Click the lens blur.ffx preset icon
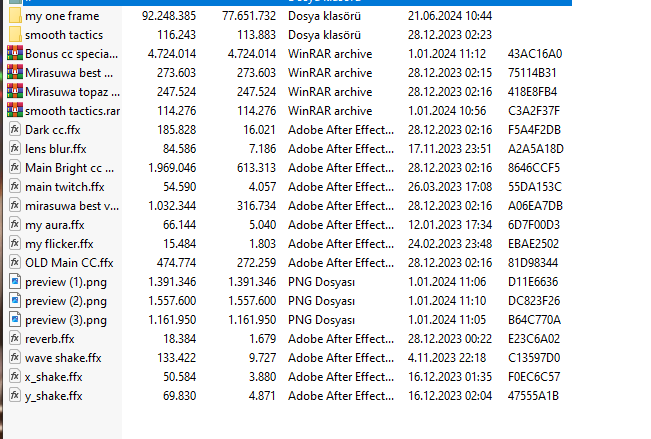This screenshot has height=439, width=651. pos(15,149)
